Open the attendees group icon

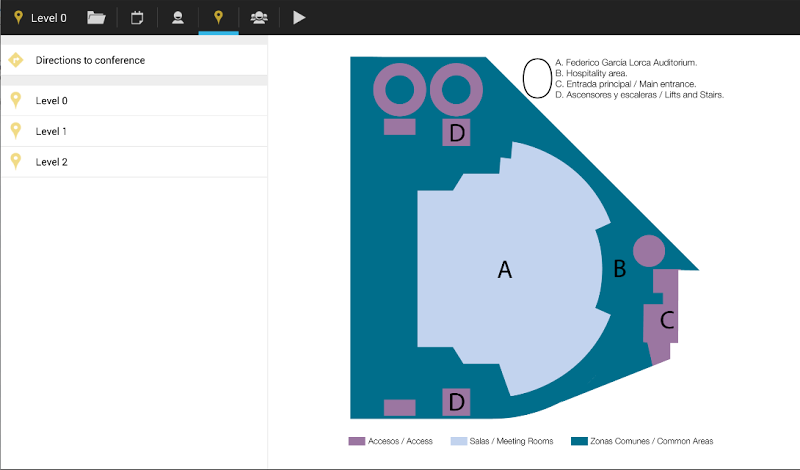click(259, 17)
